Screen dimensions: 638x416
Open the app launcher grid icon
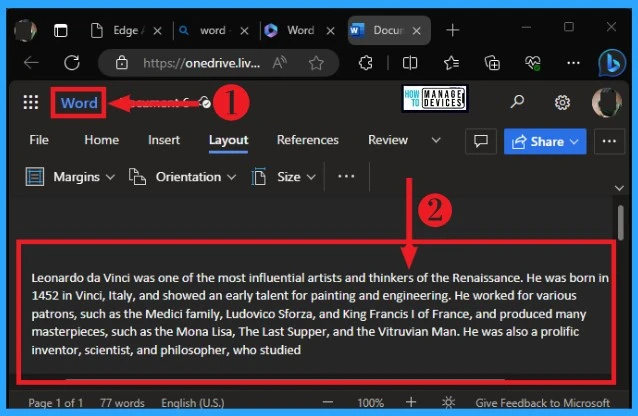pos(31,102)
